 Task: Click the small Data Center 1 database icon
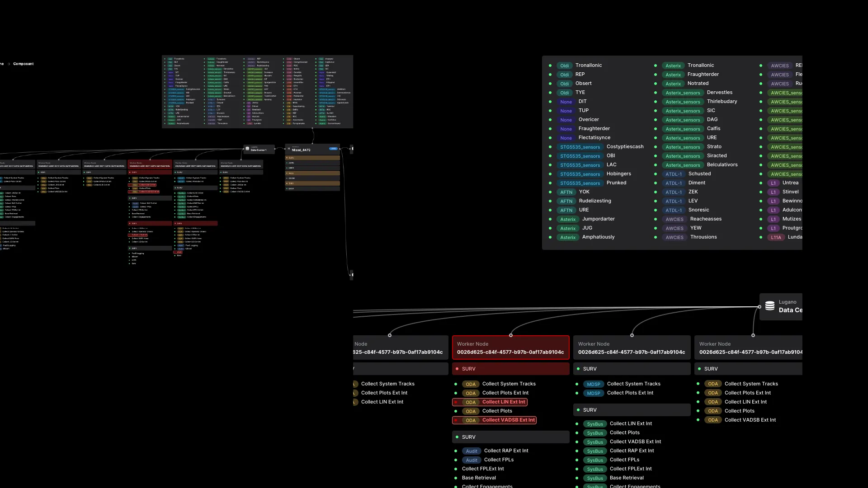[x=247, y=149]
